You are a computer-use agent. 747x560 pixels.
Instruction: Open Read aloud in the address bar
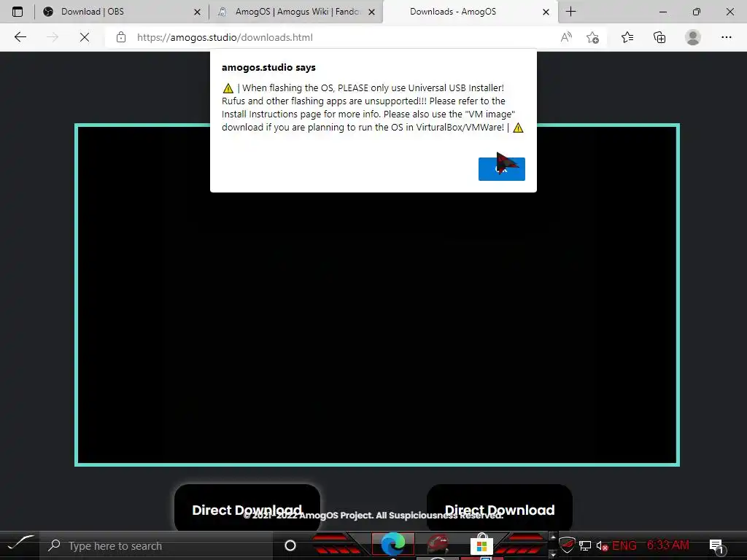[566, 37]
